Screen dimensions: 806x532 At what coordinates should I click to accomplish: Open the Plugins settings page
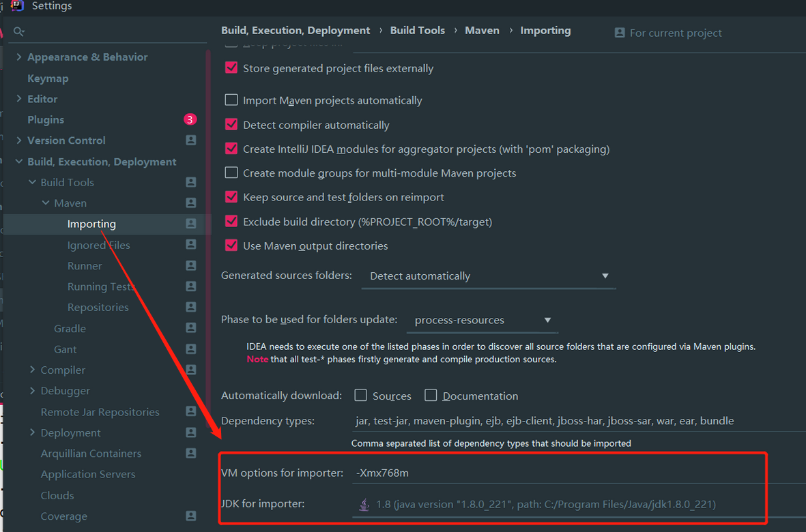point(46,119)
